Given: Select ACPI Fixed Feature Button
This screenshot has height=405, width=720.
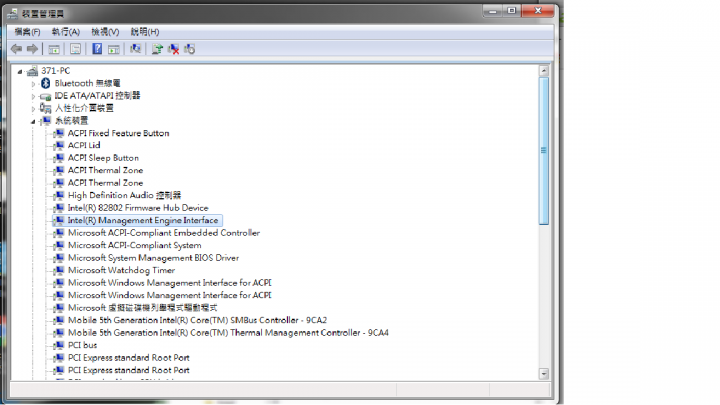Looking at the screenshot, I should pos(118,133).
